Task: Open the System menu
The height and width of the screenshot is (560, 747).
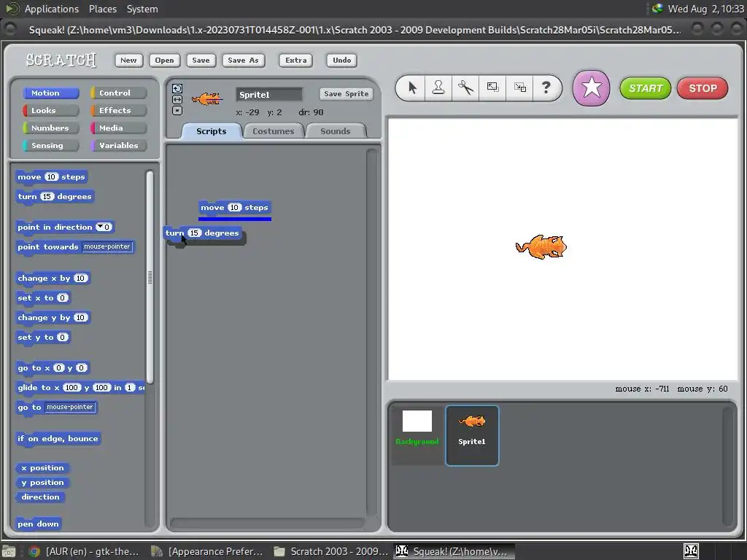Action: click(x=142, y=9)
